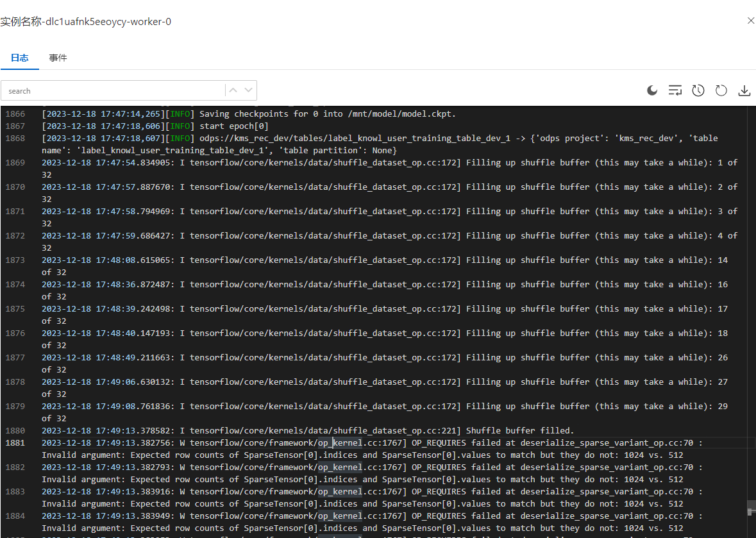
Task: Click the instance name dlc1uafnk5eeoycy-worker-0 title
Action: pyautogui.click(x=108, y=22)
